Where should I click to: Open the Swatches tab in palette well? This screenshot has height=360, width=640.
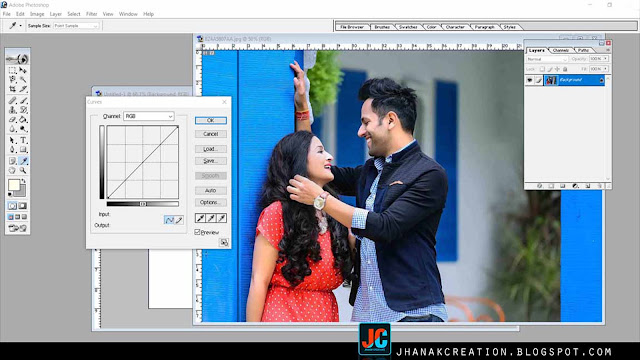[408, 27]
